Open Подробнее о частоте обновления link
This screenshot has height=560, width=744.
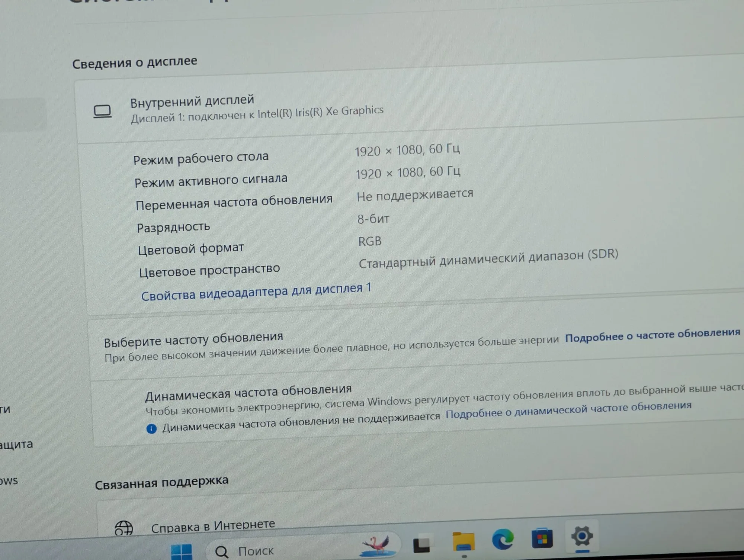click(652, 335)
